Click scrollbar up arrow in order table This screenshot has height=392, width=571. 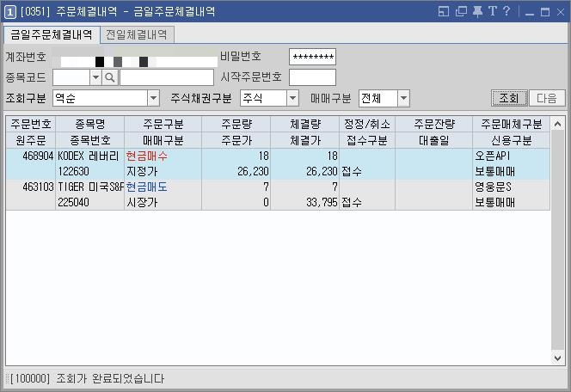(x=557, y=125)
